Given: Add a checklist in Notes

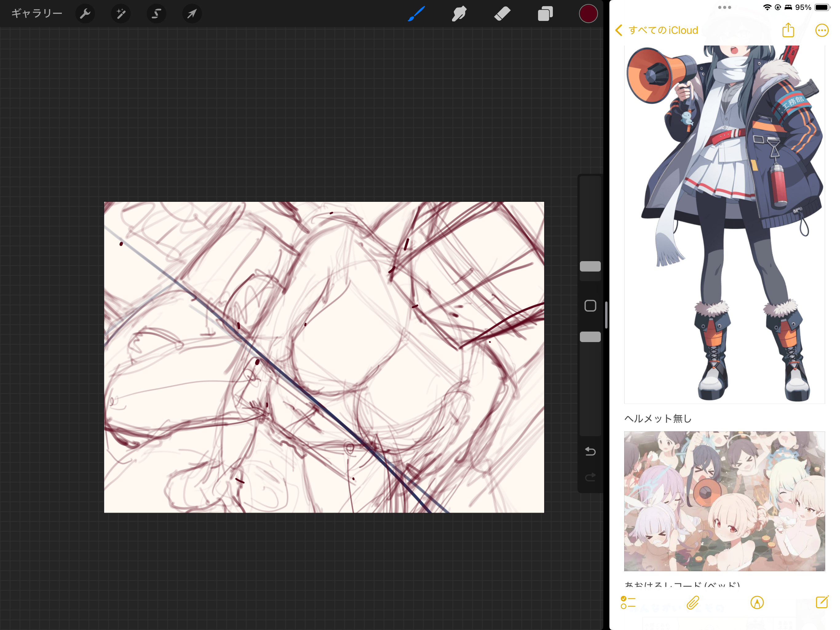Looking at the screenshot, I should pyautogui.click(x=628, y=602).
